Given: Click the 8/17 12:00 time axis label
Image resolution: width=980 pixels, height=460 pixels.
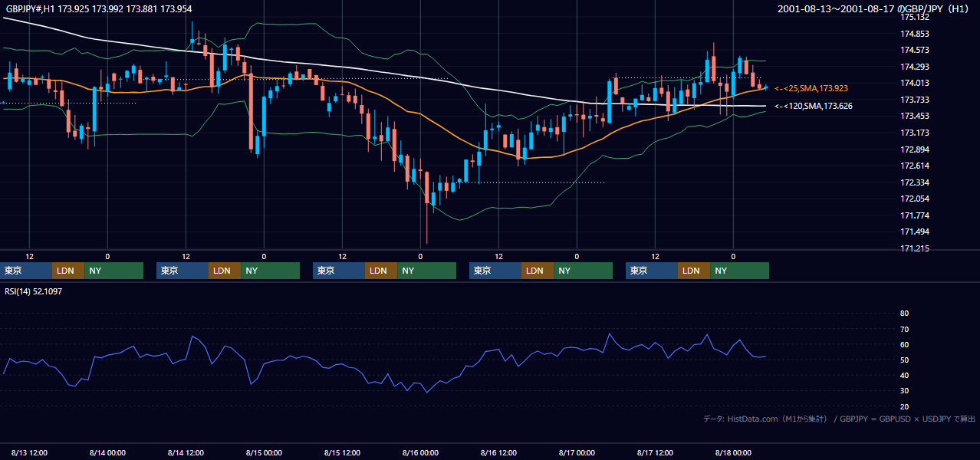Looking at the screenshot, I should tap(655, 452).
